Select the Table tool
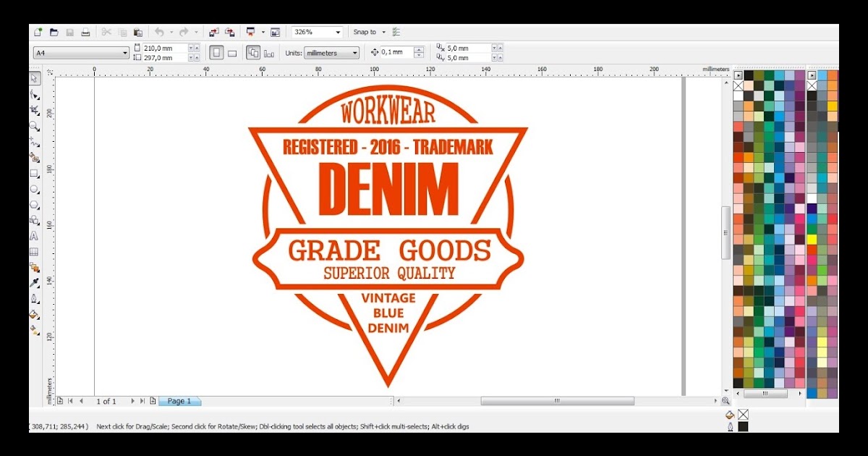Image resolution: width=868 pixels, height=456 pixels. (34, 252)
